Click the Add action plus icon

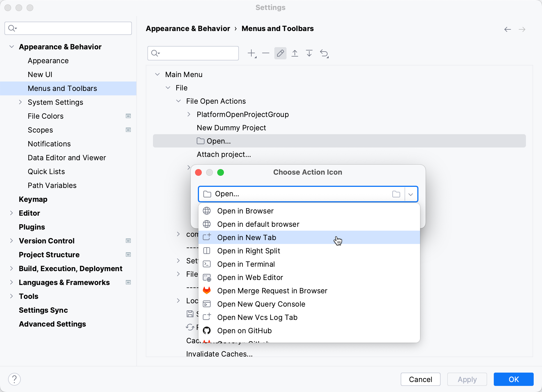(252, 53)
